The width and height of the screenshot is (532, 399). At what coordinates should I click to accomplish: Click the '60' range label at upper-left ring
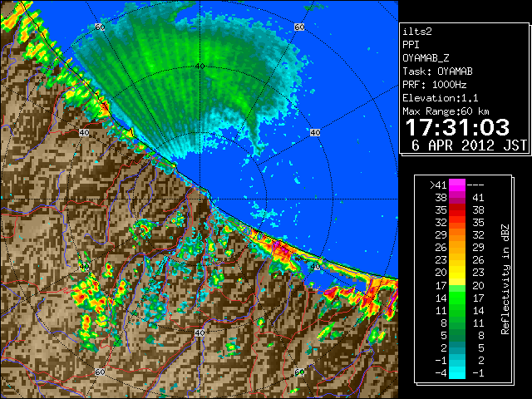(x=100, y=27)
